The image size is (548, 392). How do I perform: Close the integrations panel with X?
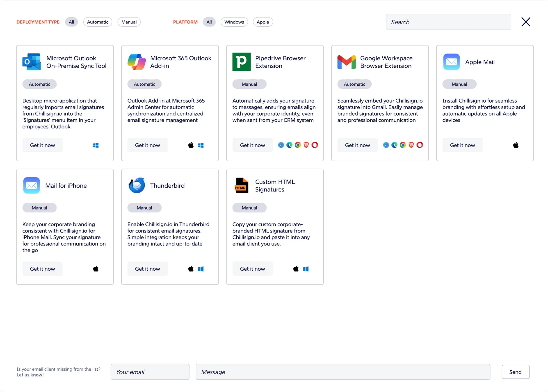coord(525,22)
